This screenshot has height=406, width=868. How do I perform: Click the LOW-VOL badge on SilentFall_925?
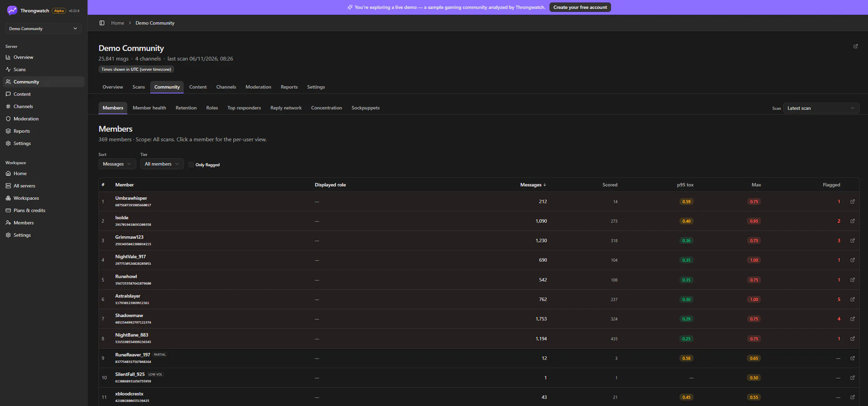(x=155, y=374)
